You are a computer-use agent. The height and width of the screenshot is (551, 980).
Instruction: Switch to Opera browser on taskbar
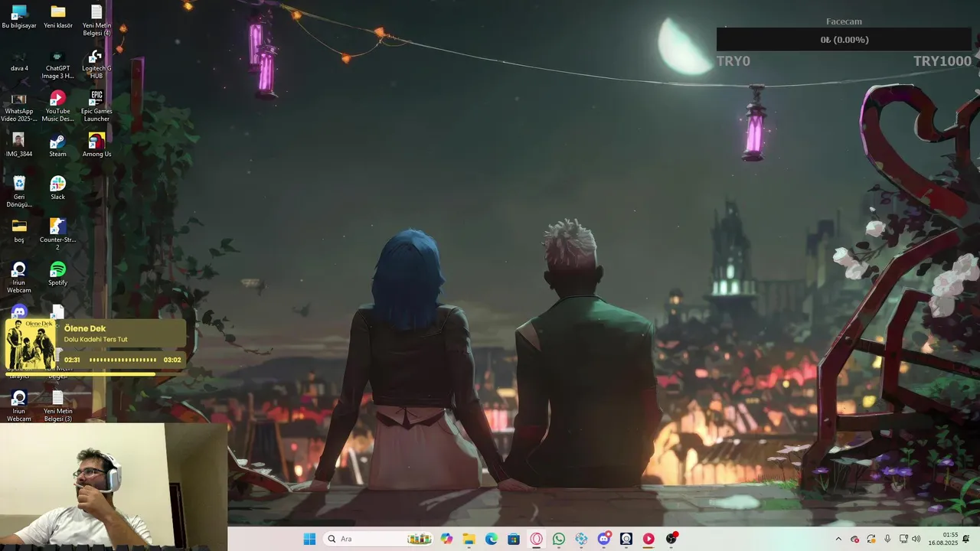tap(537, 539)
